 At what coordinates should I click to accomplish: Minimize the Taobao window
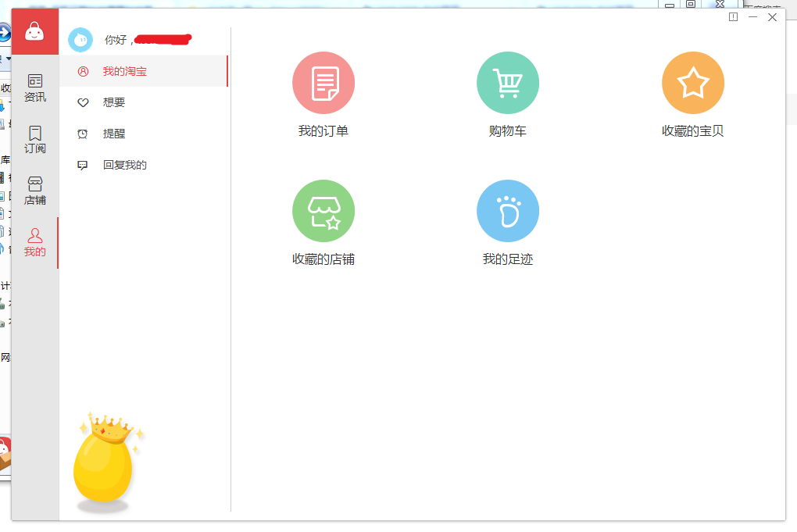click(753, 17)
